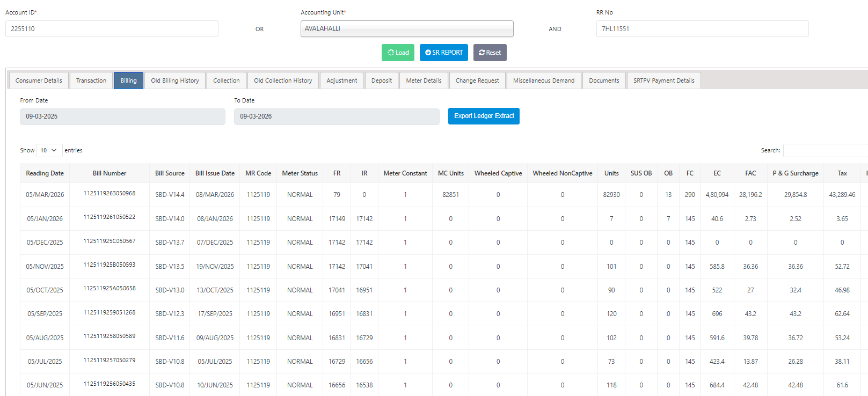Click the table Search box
868x396 pixels.
click(825, 151)
